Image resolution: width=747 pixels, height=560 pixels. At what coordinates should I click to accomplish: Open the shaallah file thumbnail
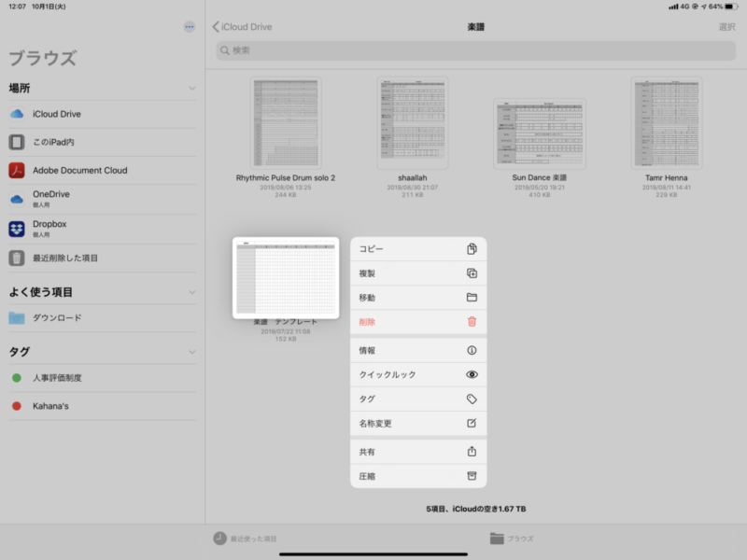[413, 123]
